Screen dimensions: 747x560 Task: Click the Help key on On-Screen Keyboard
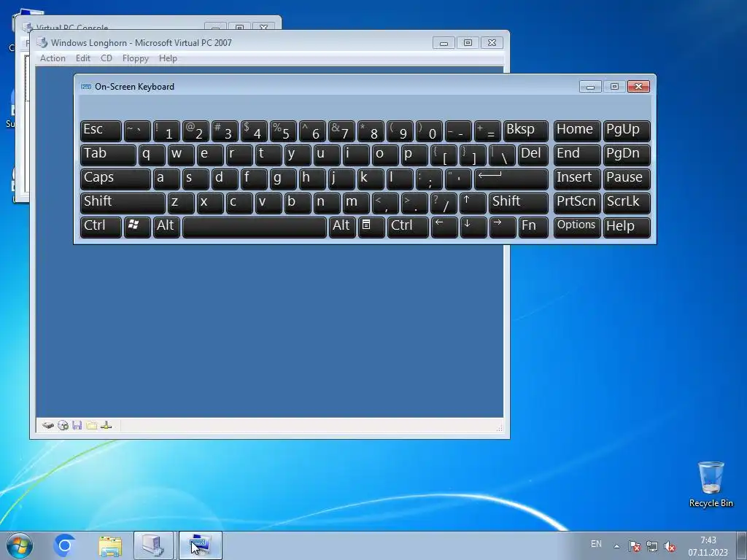coord(627,227)
